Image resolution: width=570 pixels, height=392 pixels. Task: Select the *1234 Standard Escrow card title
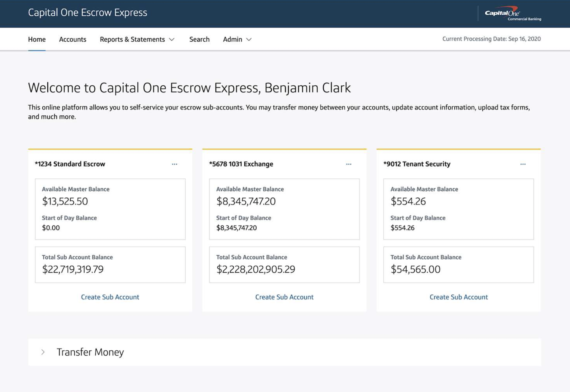[x=70, y=164]
